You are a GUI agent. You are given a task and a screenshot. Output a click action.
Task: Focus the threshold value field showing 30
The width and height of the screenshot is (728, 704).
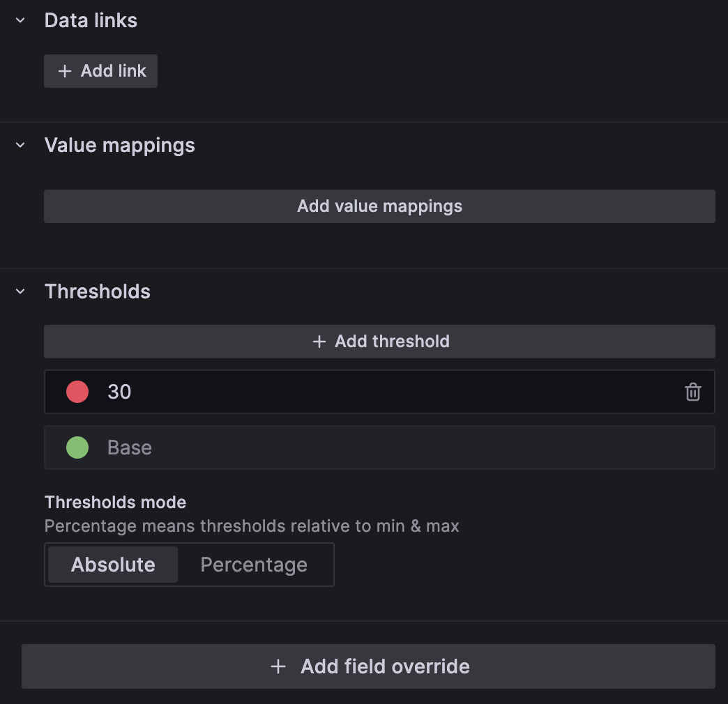click(x=390, y=392)
